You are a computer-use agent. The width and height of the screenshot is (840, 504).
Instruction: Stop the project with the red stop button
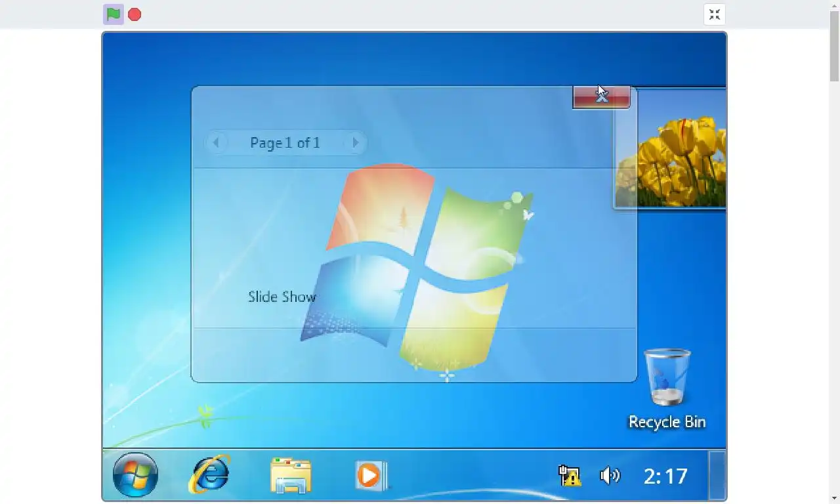point(135,14)
